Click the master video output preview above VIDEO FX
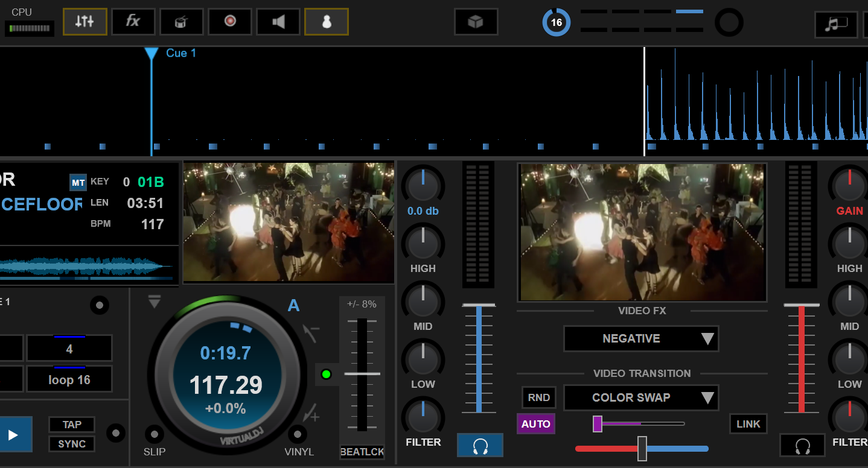 click(642, 232)
